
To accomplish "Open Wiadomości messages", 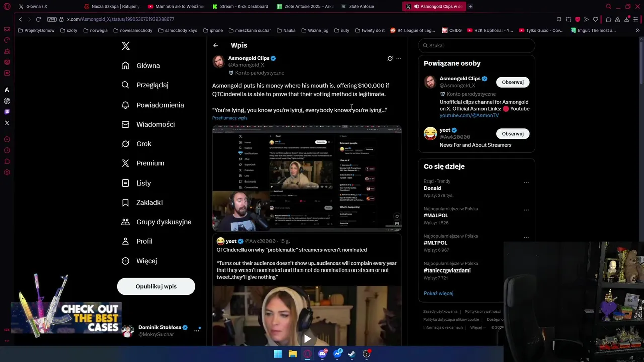I will point(148,124).
